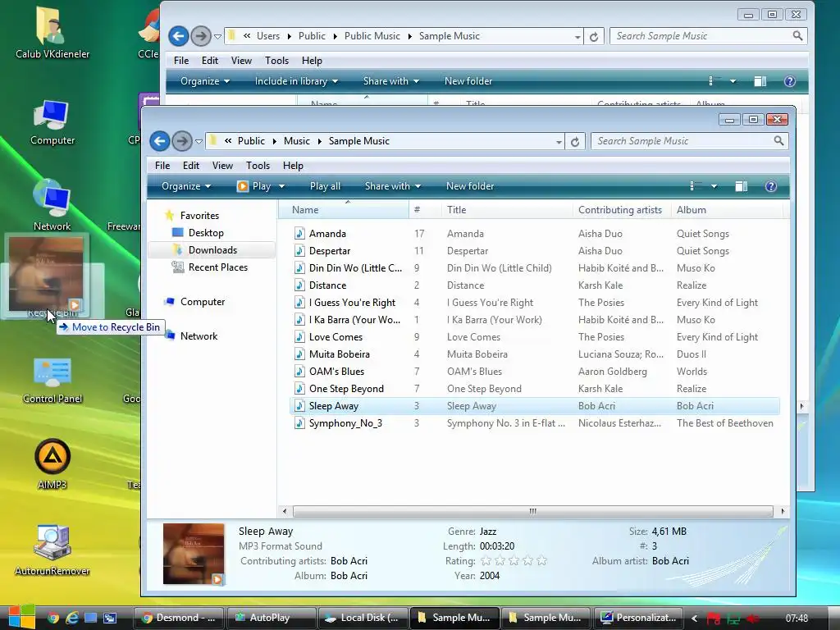The height and width of the screenshot is (630, 840).
Task: Switch to Personalization taskbar button
Action: point(638,618)
